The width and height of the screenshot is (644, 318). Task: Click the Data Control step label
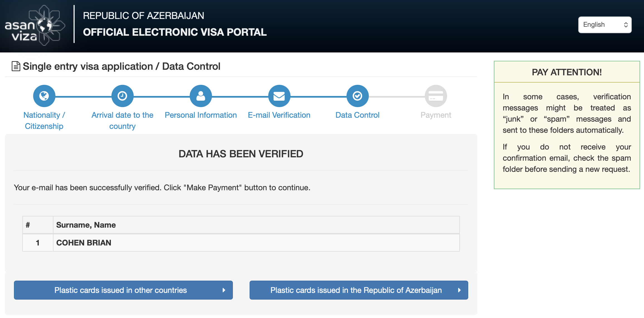(x=357, y=115)
